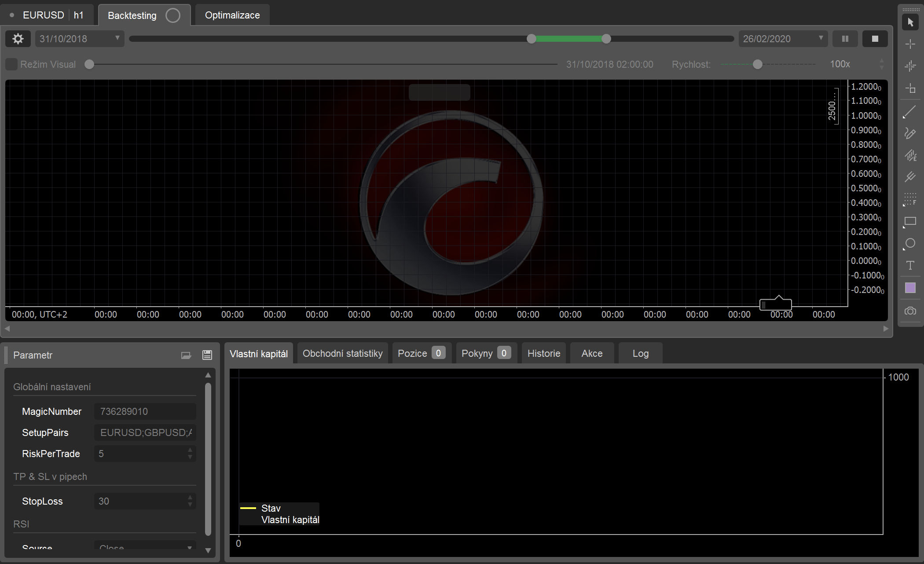Open the Source Close dropdown
This screenshot has width=924, height=564.
click(145, 546)
